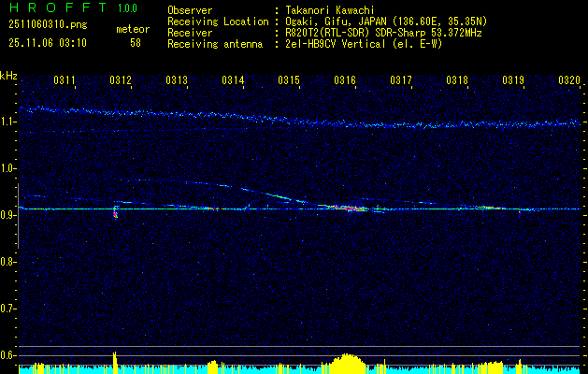Click the bright red-yellow echo under 0316
The height and width of the screenshot is (374, 588).
(x=347, y=209)
